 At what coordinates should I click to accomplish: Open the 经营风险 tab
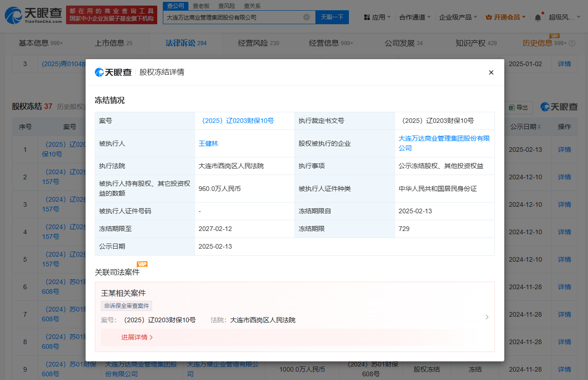point(259,43)
